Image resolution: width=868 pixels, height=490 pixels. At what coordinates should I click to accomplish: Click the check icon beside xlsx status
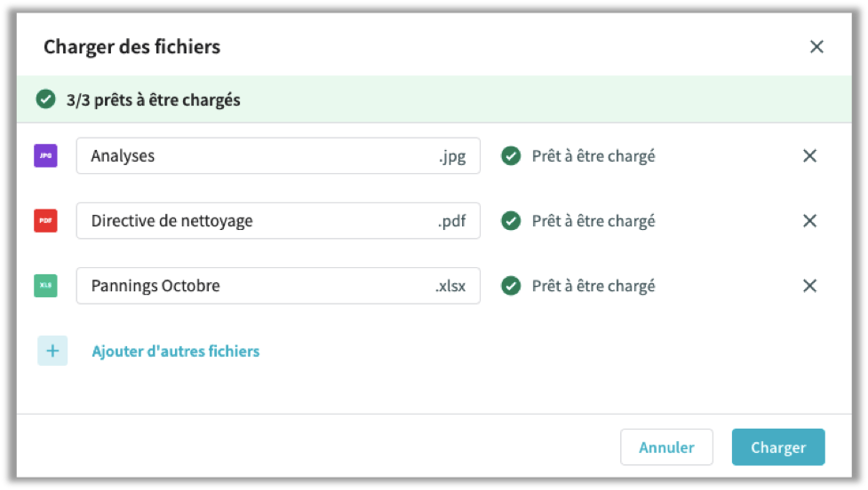coord(511,286)
